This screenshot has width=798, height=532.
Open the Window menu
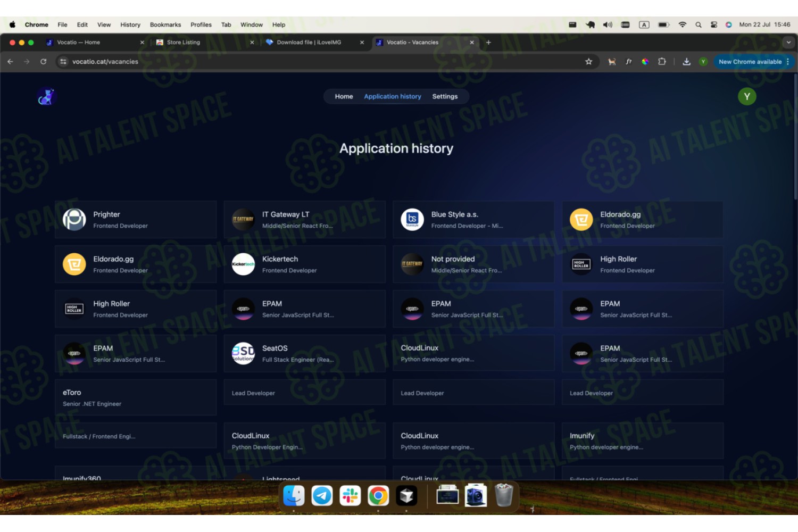(252, 24)
